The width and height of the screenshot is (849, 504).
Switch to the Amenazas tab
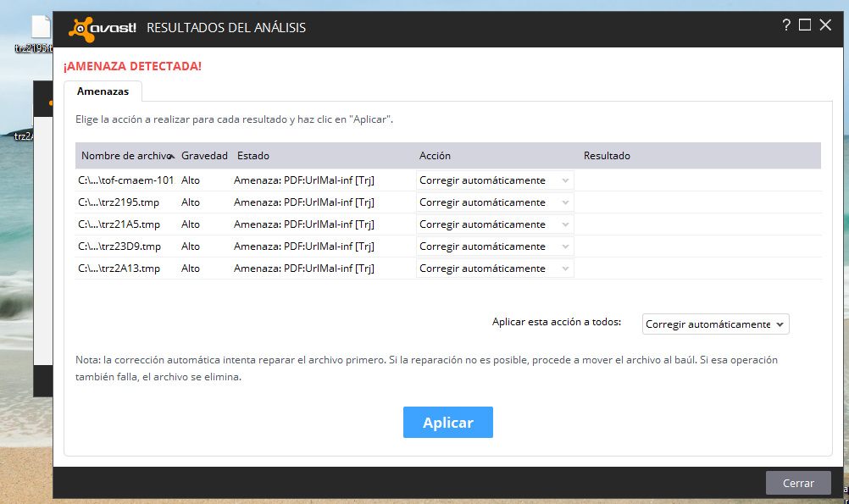[103, 91]
